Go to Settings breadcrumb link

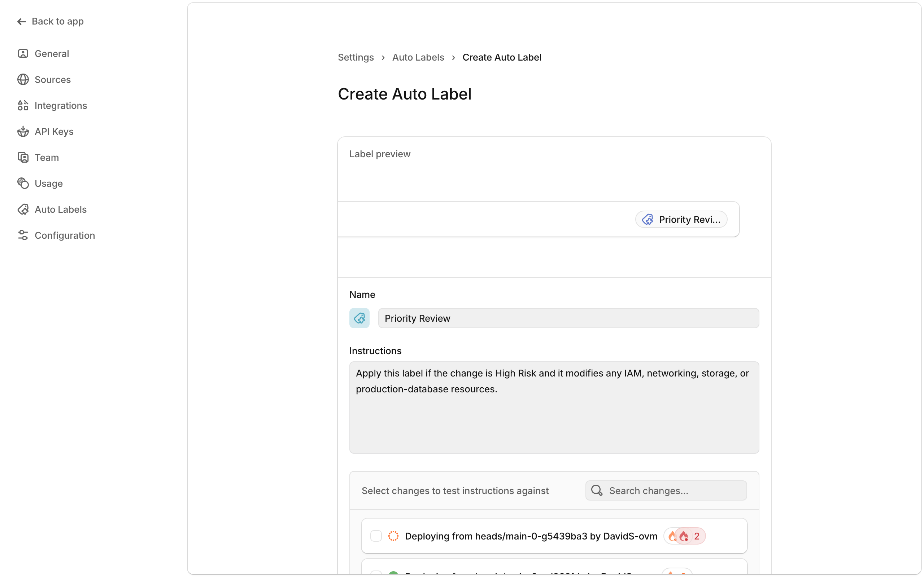(x=356, y=57)
